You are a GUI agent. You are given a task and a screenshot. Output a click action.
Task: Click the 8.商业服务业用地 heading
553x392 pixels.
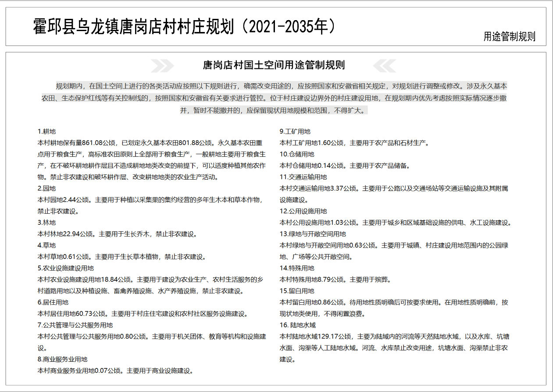coord(62,359)
